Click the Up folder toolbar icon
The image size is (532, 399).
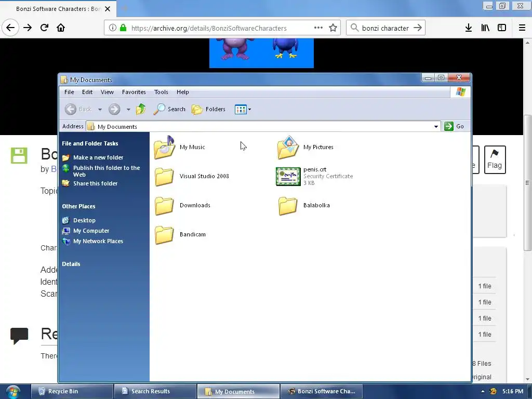pyautogui.click(x=141, y=109)
